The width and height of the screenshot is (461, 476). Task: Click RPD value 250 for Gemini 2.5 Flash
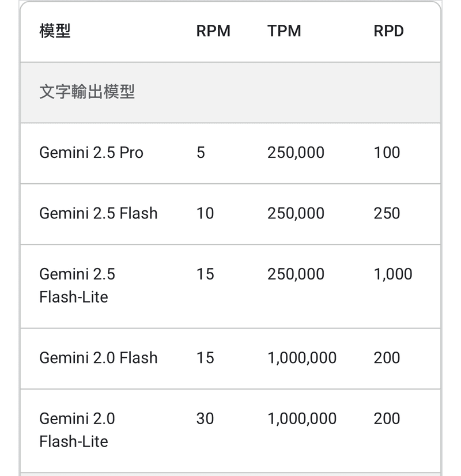(387, 213)
